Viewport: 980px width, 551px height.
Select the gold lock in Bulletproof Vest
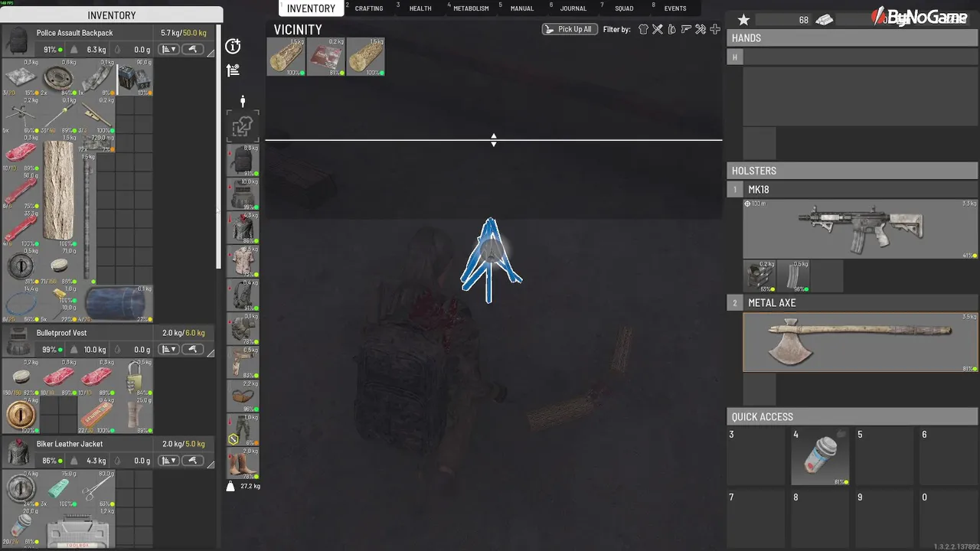coord(21,416)
